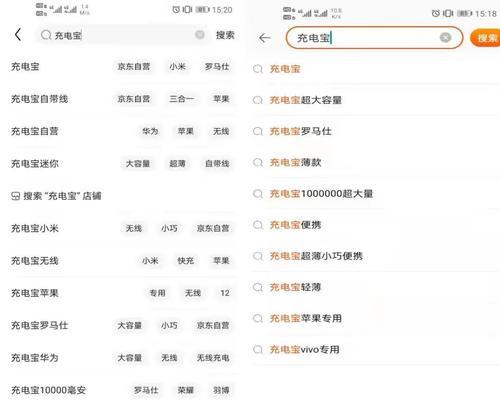Screen dimensions: 500x400
Task: Select suggestion 充电宝苹果专用
Action: [x=306, y=318]
